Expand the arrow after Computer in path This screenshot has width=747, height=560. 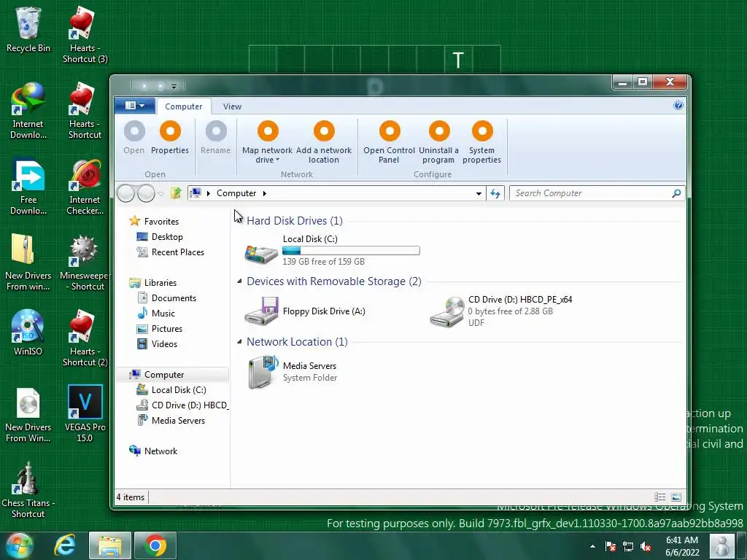264,192
